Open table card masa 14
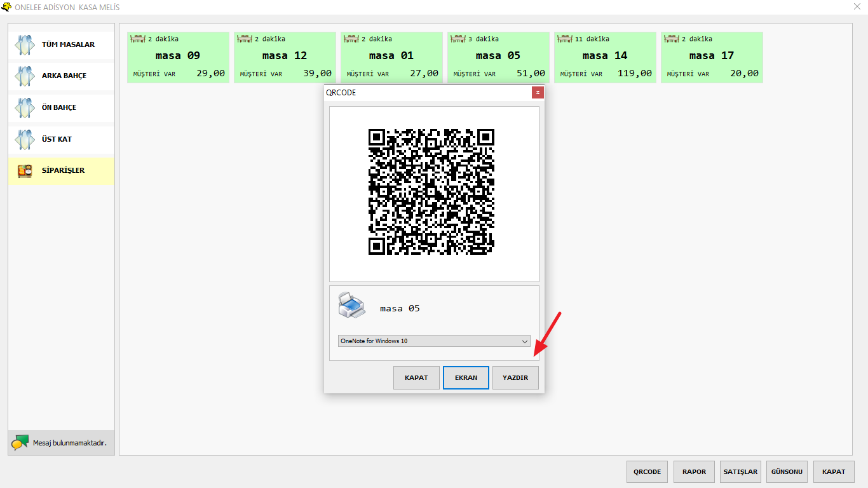 (605, 58)
